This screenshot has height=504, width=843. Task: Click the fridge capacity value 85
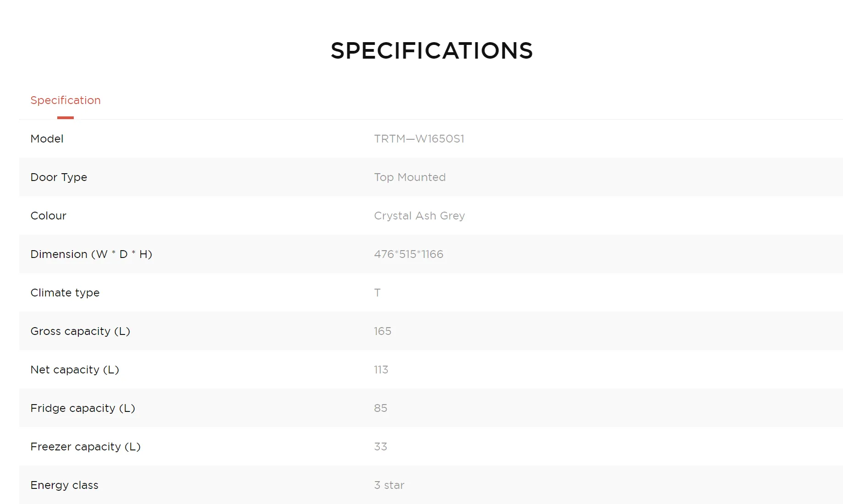[380, 408]
